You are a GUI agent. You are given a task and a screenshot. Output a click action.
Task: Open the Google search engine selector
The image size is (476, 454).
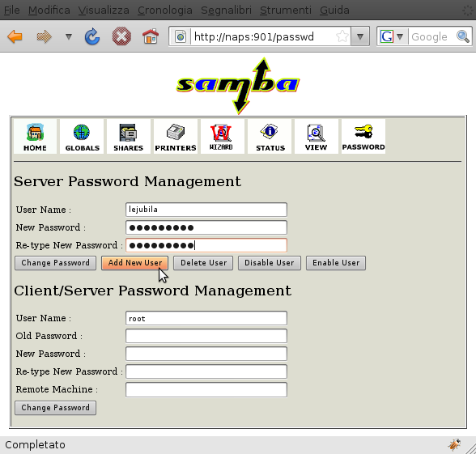click(x=392, y=36)
